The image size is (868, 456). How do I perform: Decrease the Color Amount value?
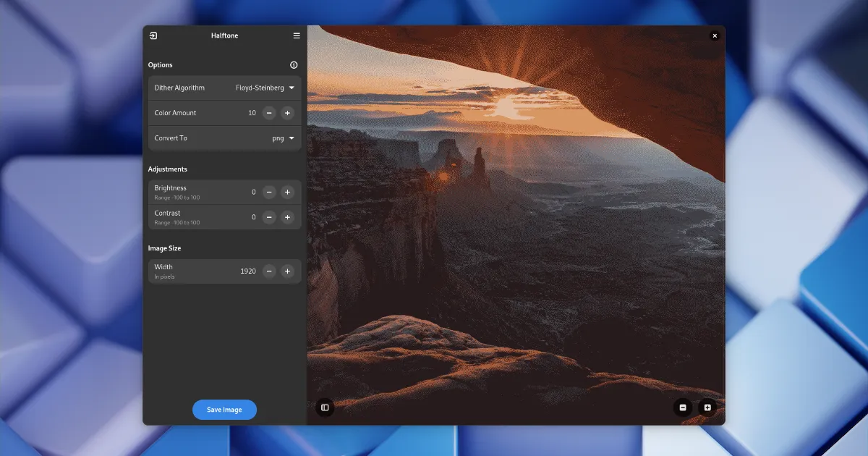(x=269, y=113)
